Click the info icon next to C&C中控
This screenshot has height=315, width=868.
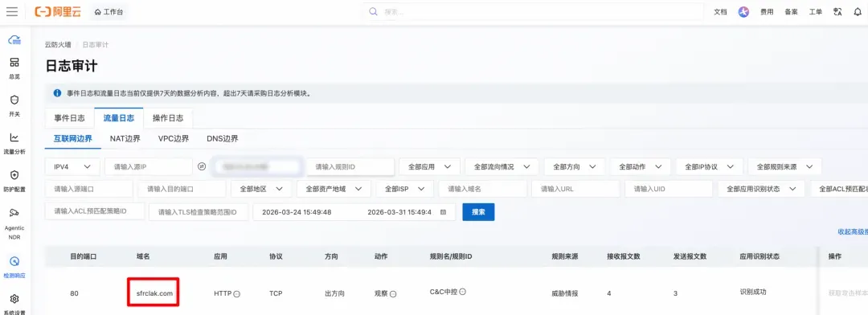tap(463, 291)
